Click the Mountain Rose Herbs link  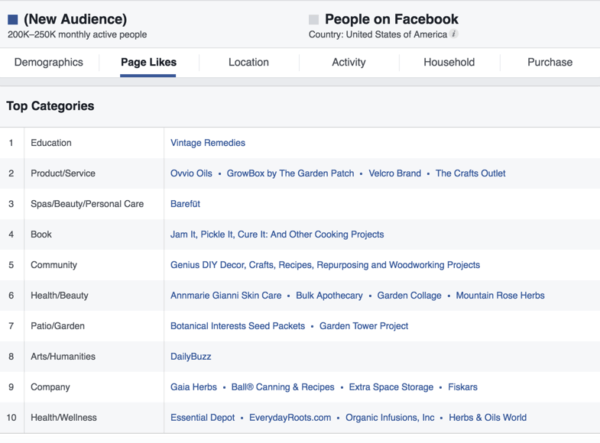pyautogui.click(x=500, y=295)
